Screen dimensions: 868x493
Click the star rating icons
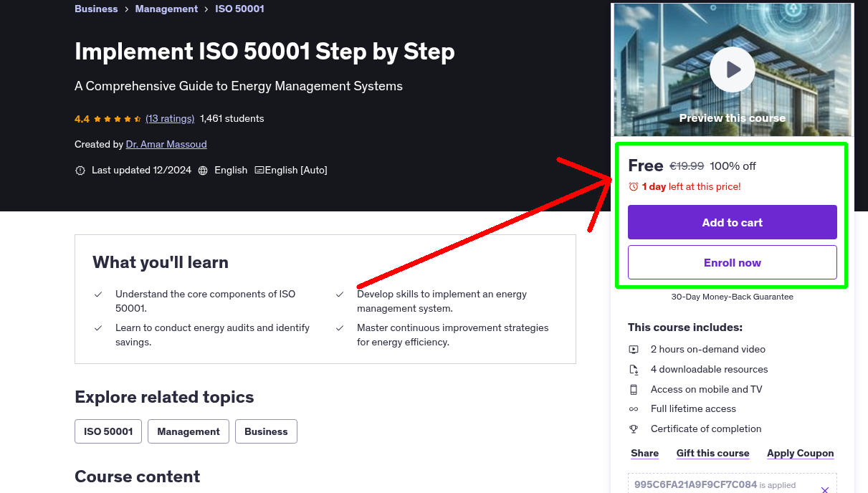click(118, 119)
